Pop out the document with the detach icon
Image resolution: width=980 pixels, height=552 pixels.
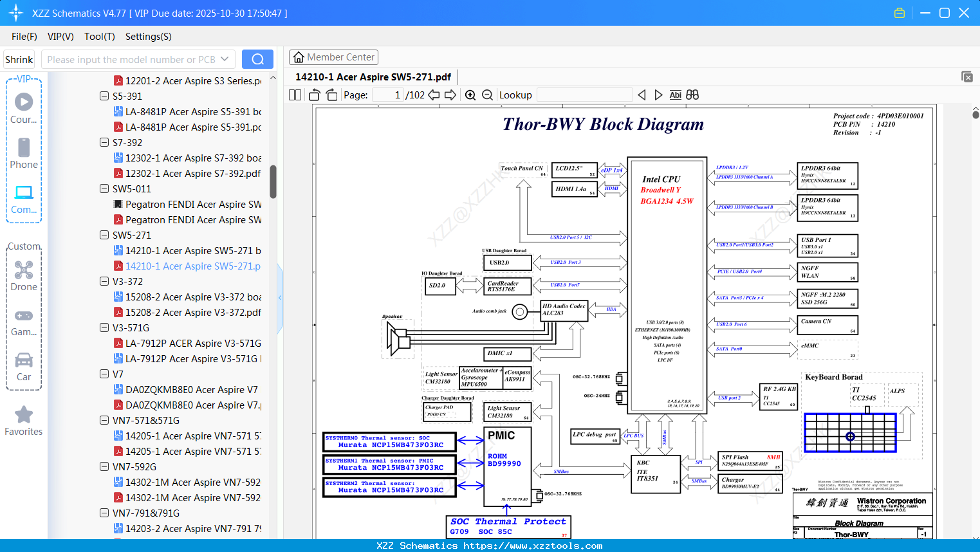tap(967, 77)
